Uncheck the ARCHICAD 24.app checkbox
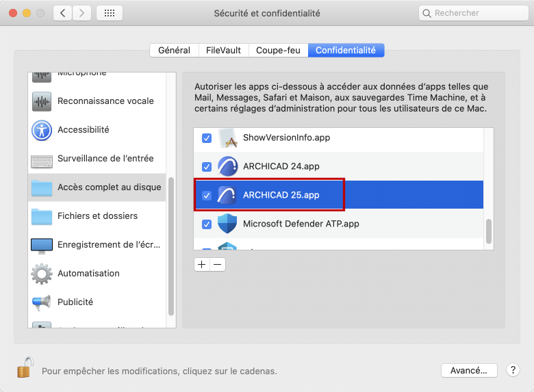The width and height of the screenshot is (534, 392). (x=207, y=167)
